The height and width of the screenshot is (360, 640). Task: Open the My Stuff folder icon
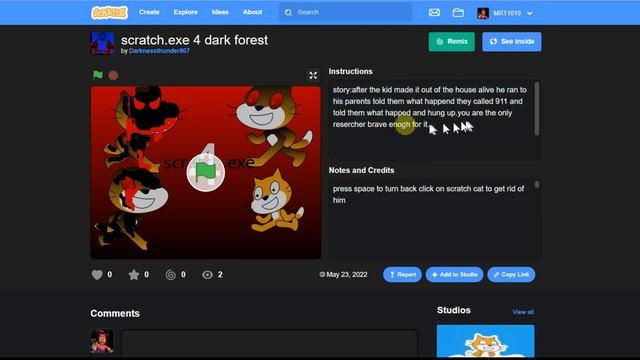(458, 13)
